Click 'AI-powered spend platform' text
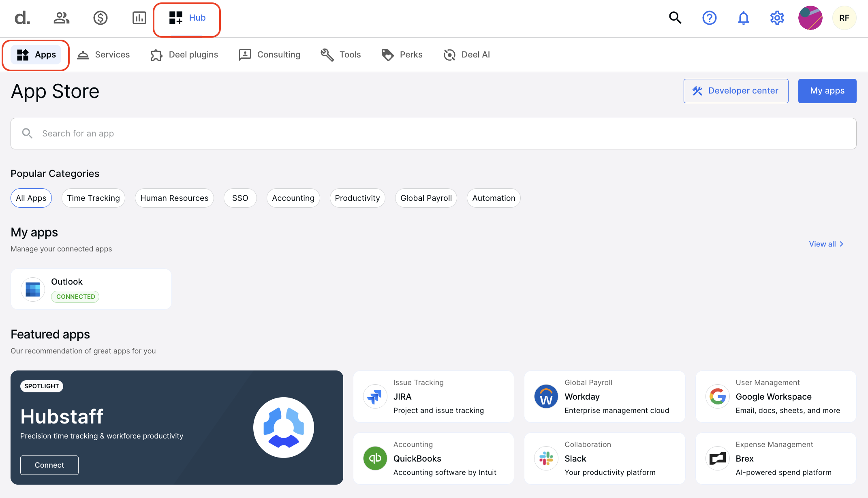This screenshot has height=498, width=868. (x=783, y=472)
